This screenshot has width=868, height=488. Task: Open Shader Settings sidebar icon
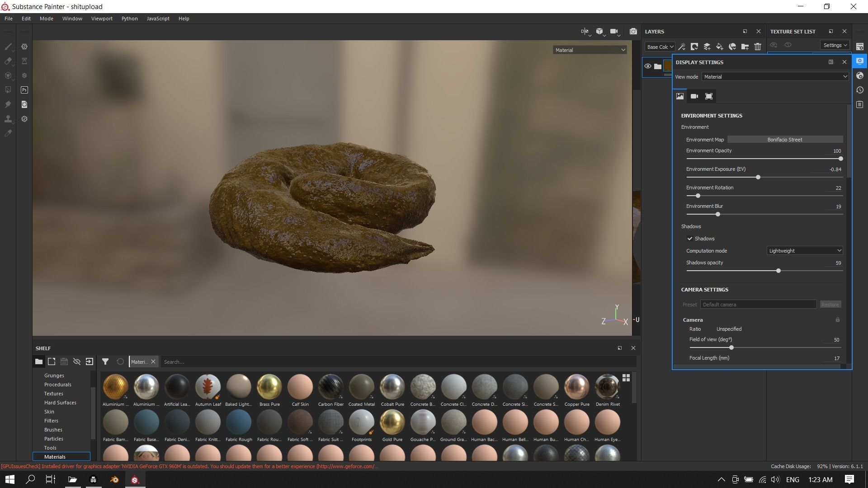click(x=860, y=75)
